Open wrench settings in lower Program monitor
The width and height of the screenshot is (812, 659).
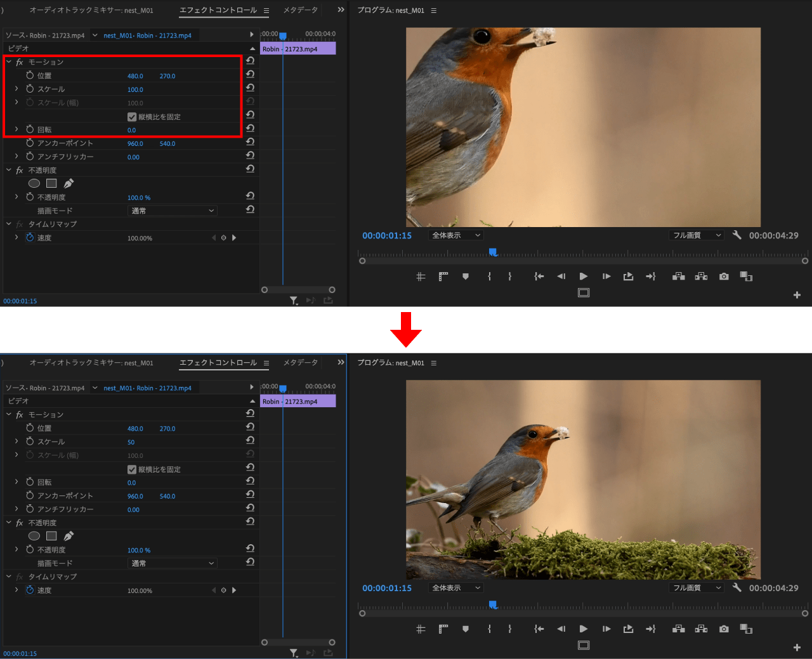[737, 587]
